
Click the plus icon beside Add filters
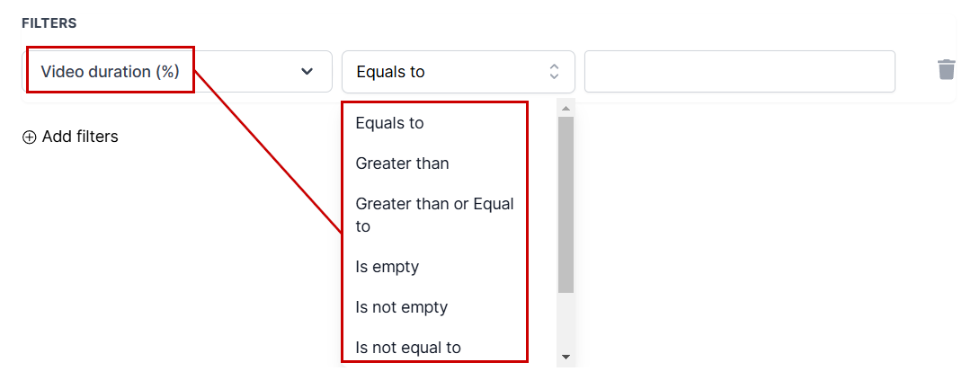pos(29,137)
